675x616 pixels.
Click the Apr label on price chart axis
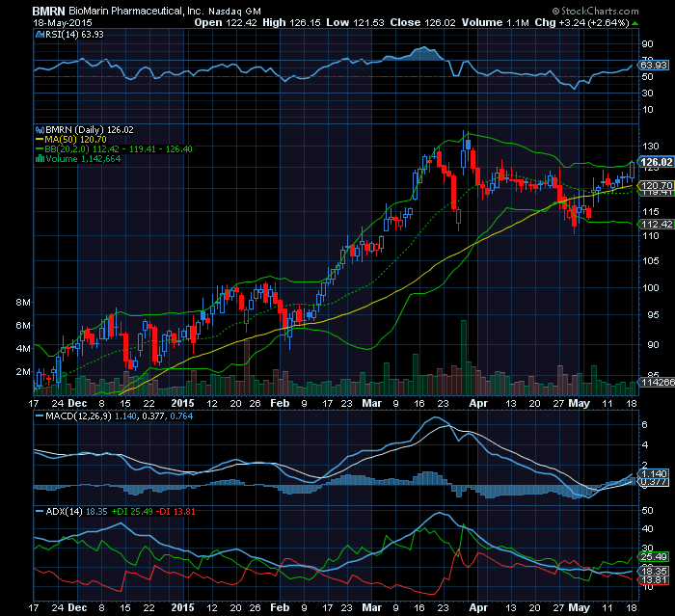pos(478,403)
